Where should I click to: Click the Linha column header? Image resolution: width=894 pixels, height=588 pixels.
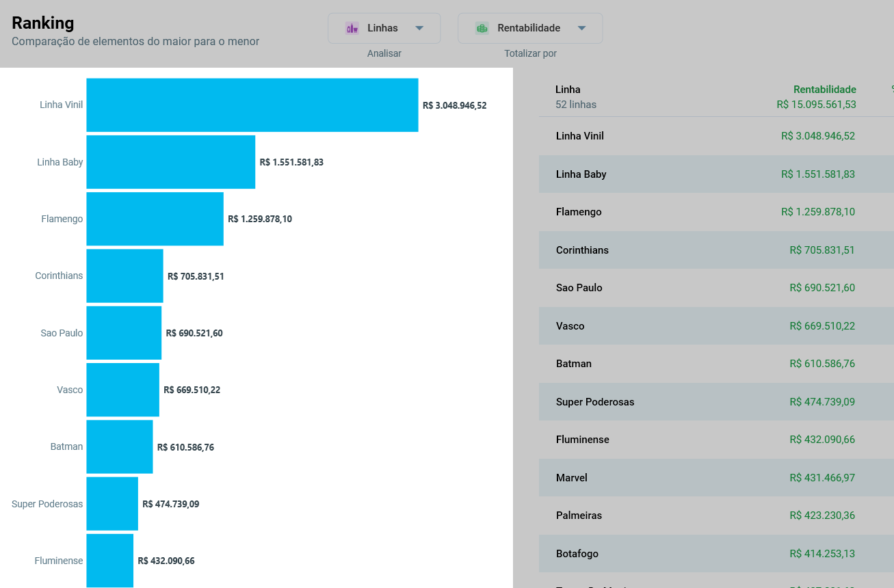(x=568, y=90)
